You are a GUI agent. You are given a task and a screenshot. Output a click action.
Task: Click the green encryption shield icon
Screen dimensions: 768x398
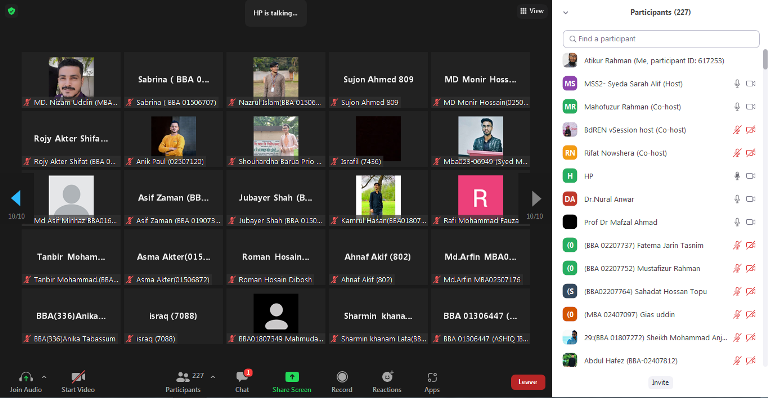pos(11,11)
